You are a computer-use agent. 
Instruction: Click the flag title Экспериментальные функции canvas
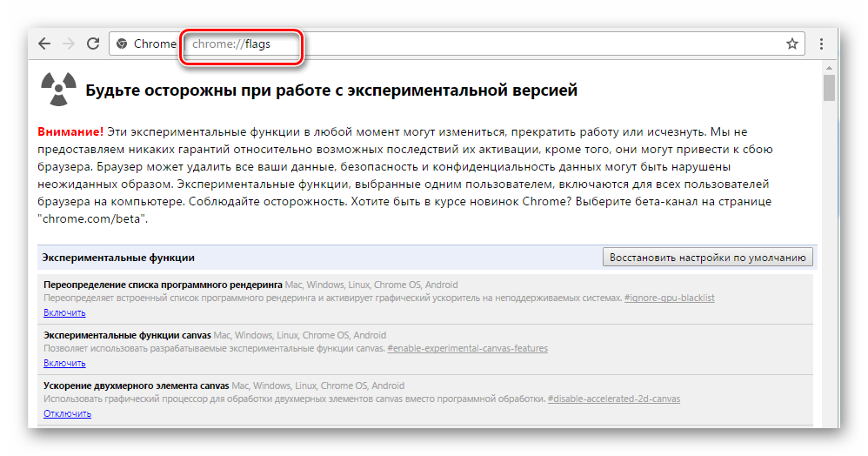point(127,335)
